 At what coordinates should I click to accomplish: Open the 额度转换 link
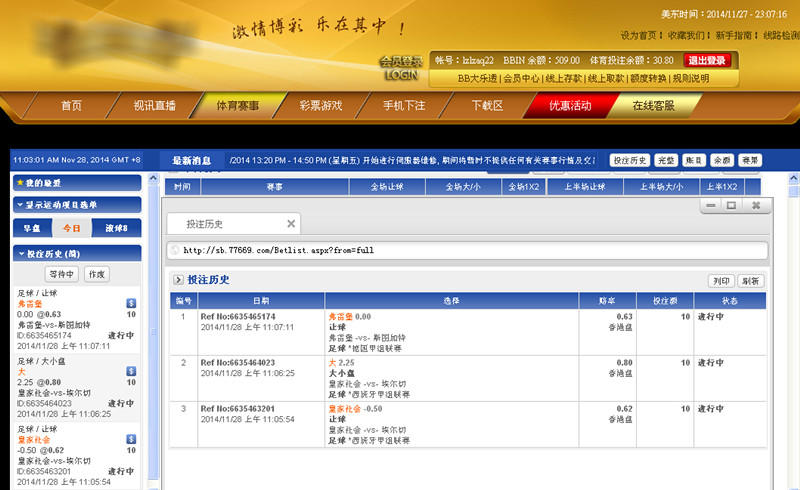click(648, 79)
